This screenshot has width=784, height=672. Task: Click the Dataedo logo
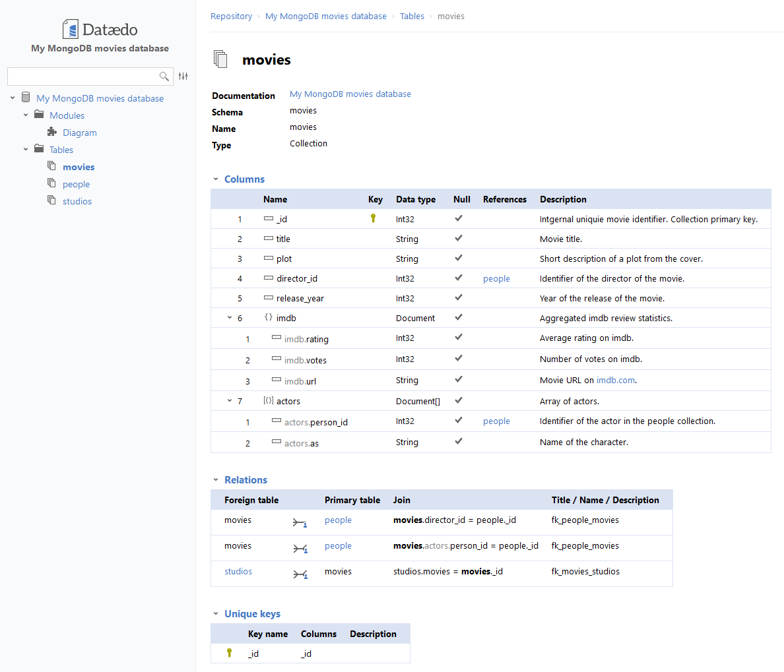(x=100, y=30)
